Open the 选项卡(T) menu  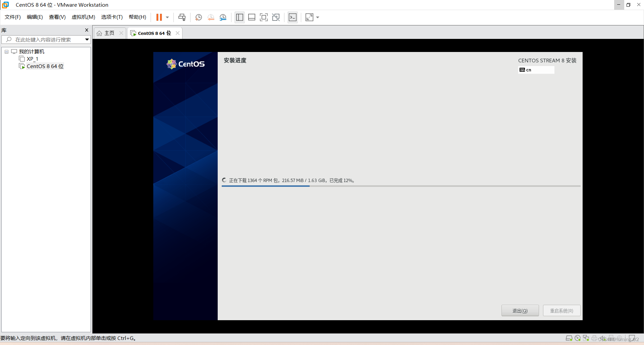[x=112, y=17]
